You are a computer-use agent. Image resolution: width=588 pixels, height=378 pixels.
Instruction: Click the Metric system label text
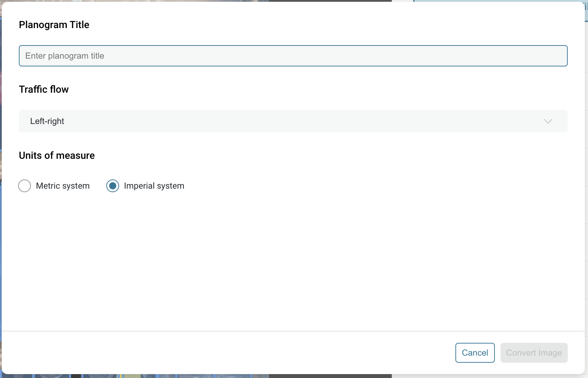pyautogui.click(x=63, y=186)
